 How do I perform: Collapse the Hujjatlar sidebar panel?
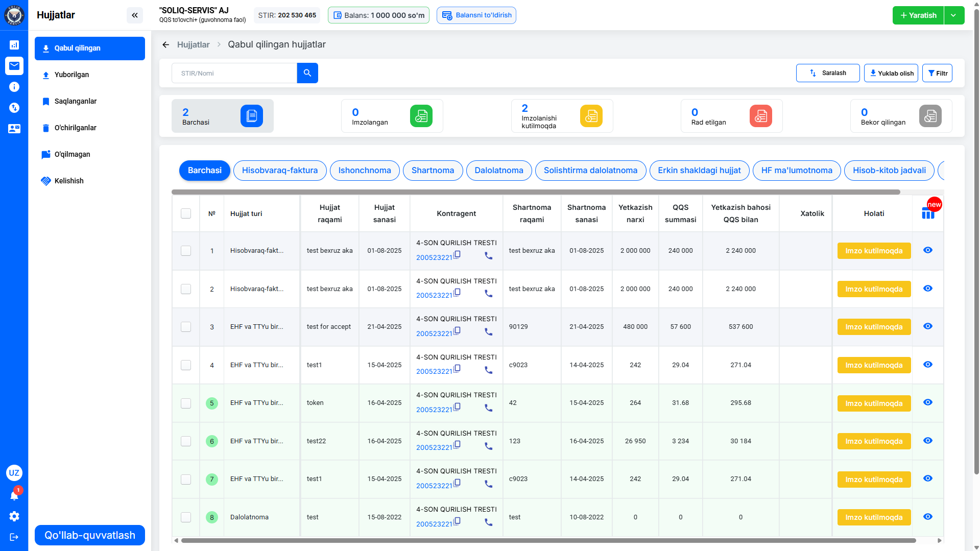tap(135, 15)
